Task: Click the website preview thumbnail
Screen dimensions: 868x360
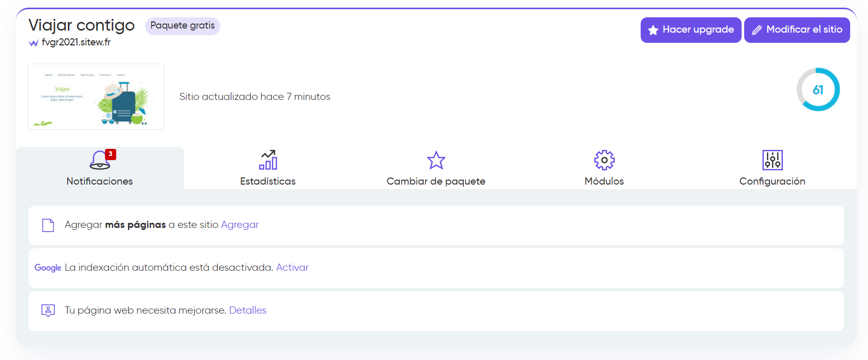Action: [96, 96]
